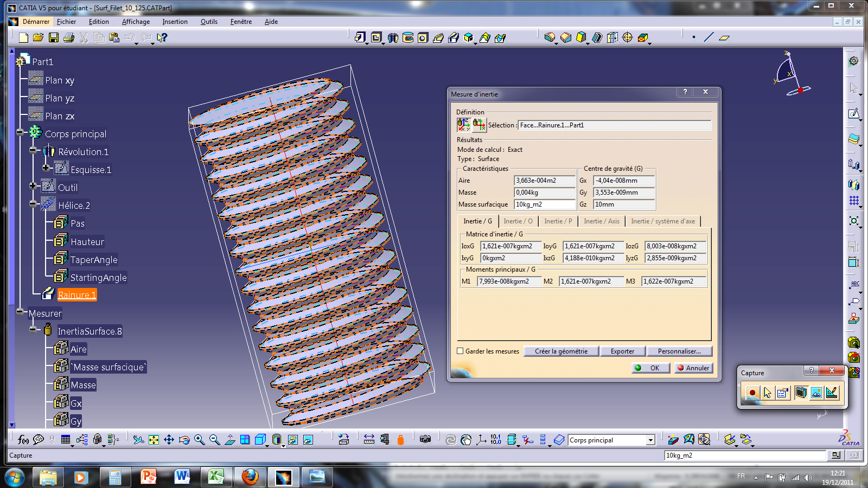This screenshot has width=868, height=488.
Task: Enable the Garder les mesures checkbox
Action: click(460, 351)
